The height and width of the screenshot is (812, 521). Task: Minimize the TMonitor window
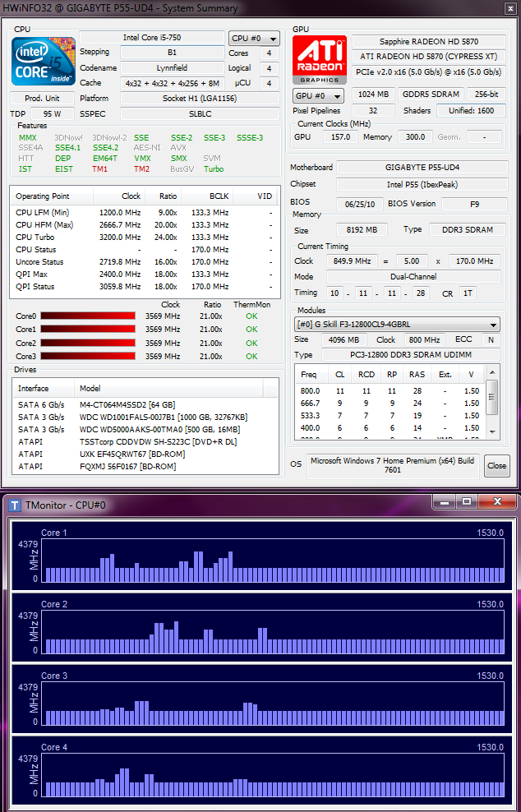[x=446, y=501]
